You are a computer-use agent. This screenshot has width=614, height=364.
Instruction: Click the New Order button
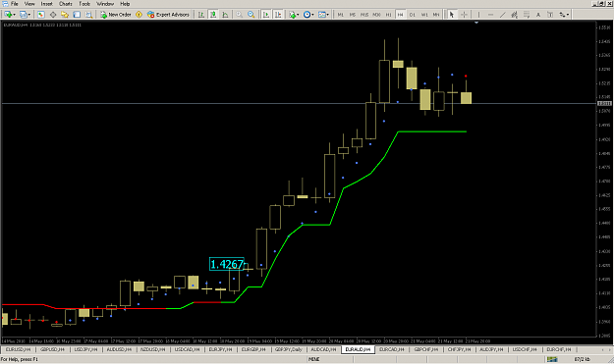pyautogui.click(x=116, y=15)
